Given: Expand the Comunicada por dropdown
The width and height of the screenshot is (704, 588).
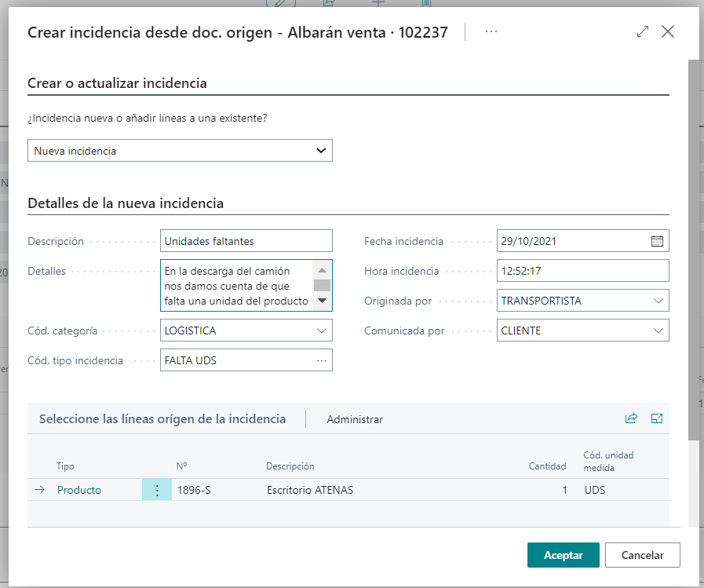Looking at the screenshot, I should (658, 331).
